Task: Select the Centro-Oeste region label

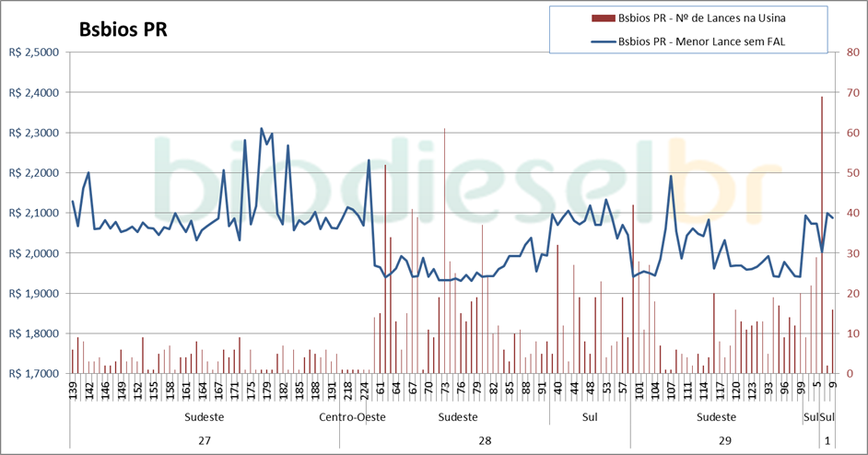Action: tap(353, 418)
